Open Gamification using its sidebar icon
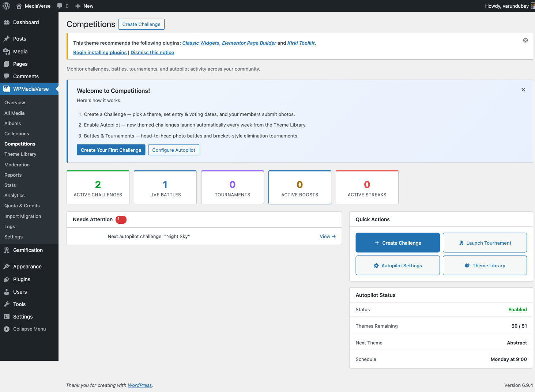 7,250
